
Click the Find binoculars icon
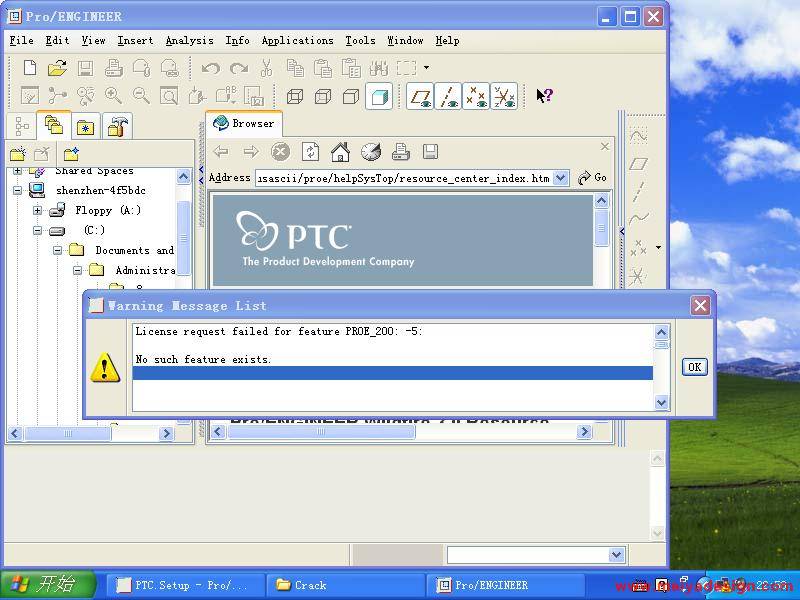379,68
